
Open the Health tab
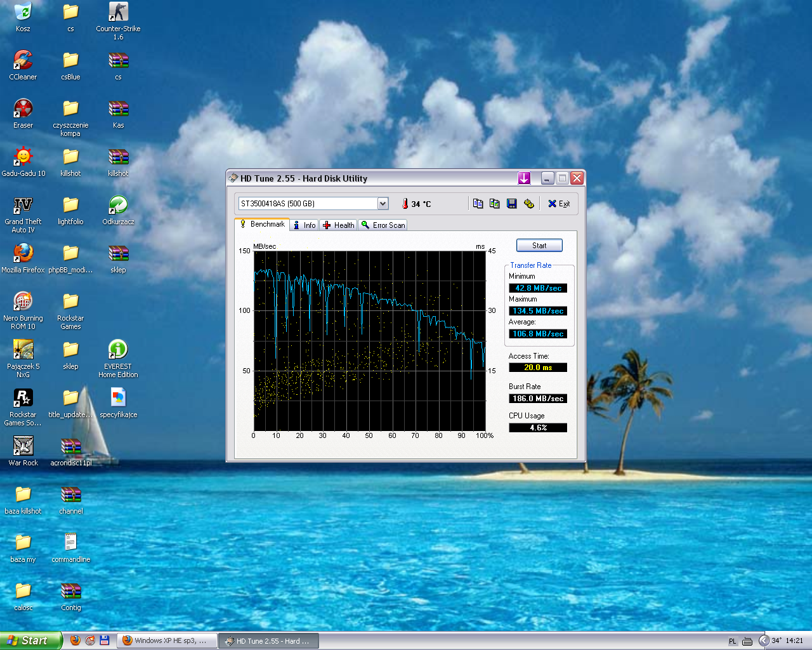click(x=339, y=225)
